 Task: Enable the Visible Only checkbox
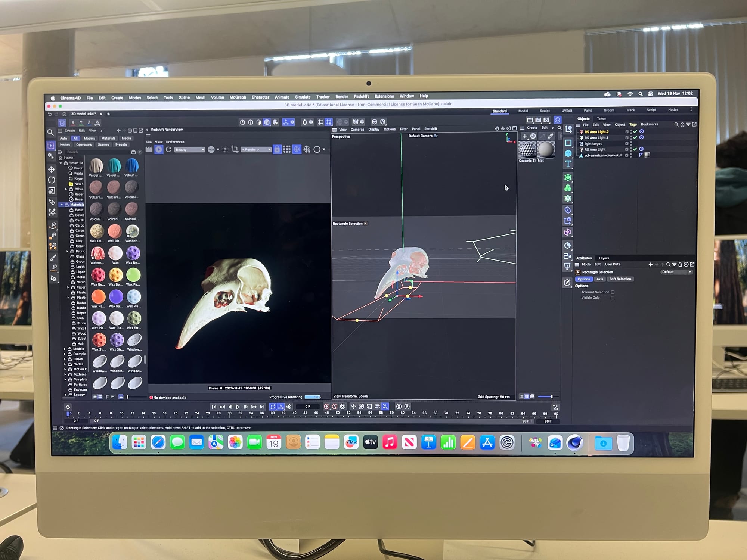tap(613, 298)
